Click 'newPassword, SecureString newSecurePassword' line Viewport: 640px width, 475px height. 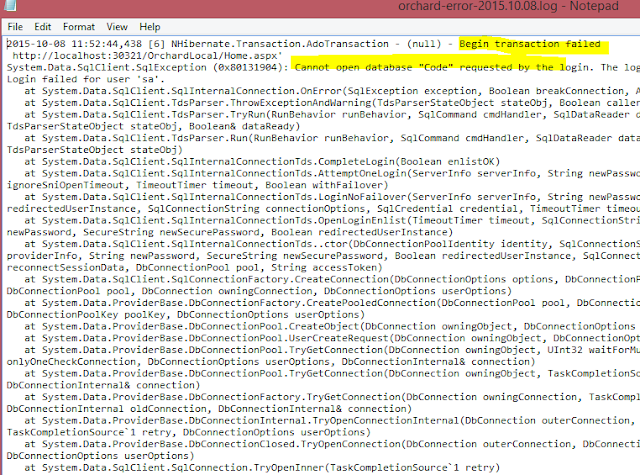(x=230, y=232)
